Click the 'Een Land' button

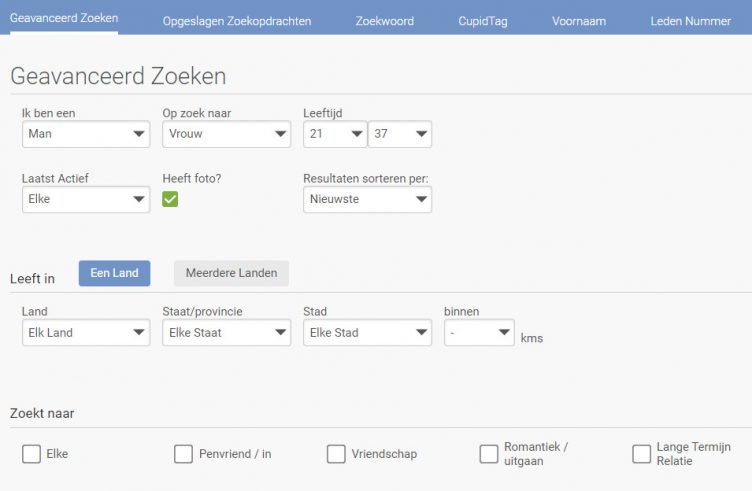coord(114,273)
